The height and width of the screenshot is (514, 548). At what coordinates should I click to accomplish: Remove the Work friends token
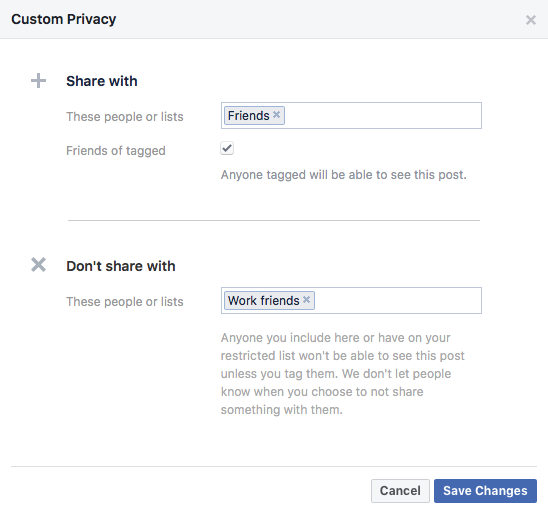click(x=307, y=300)
